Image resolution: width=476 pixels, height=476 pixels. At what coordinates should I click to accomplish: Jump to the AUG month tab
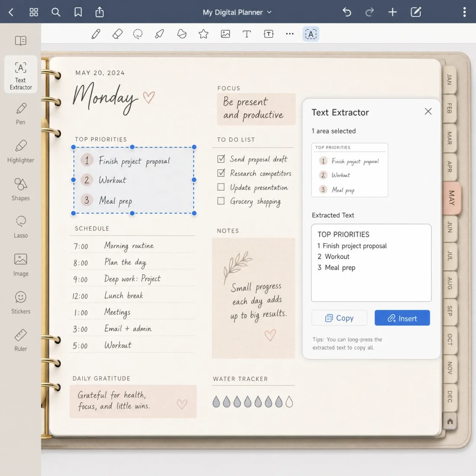[x=450, y=283]
